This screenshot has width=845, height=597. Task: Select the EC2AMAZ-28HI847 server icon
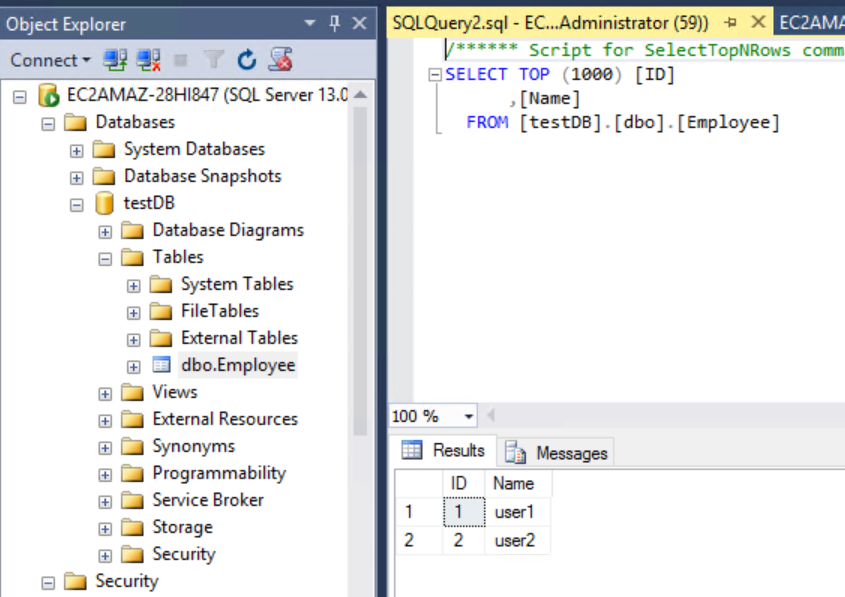[x=49, y=95]
